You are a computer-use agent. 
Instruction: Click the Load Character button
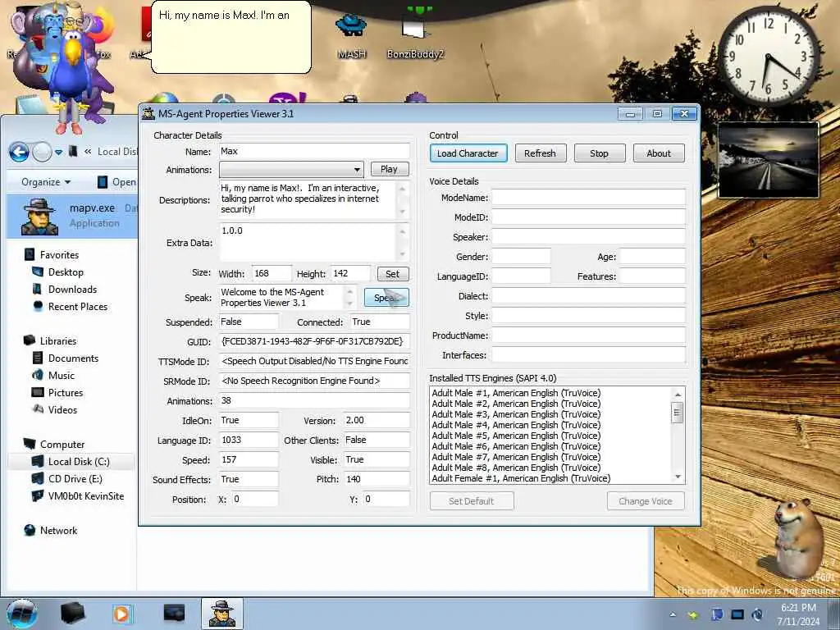tap(468, 153)
